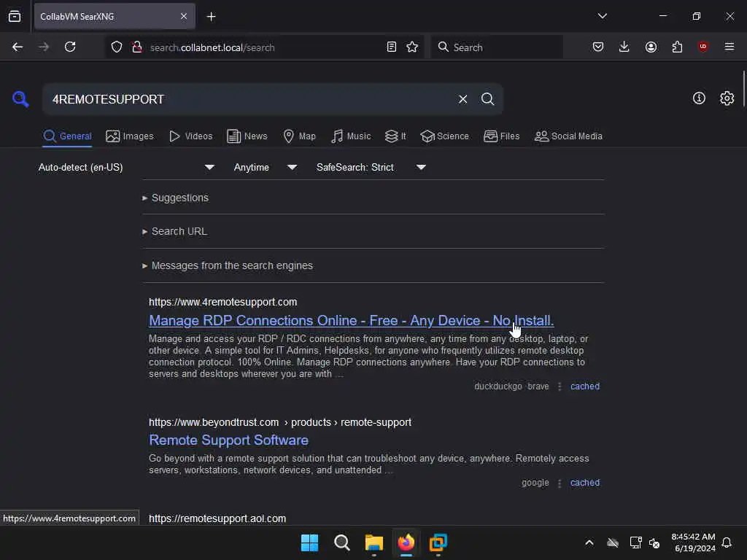Open File Explorer from taskbar
Screen dimensions: 747x560
point(374,542)
